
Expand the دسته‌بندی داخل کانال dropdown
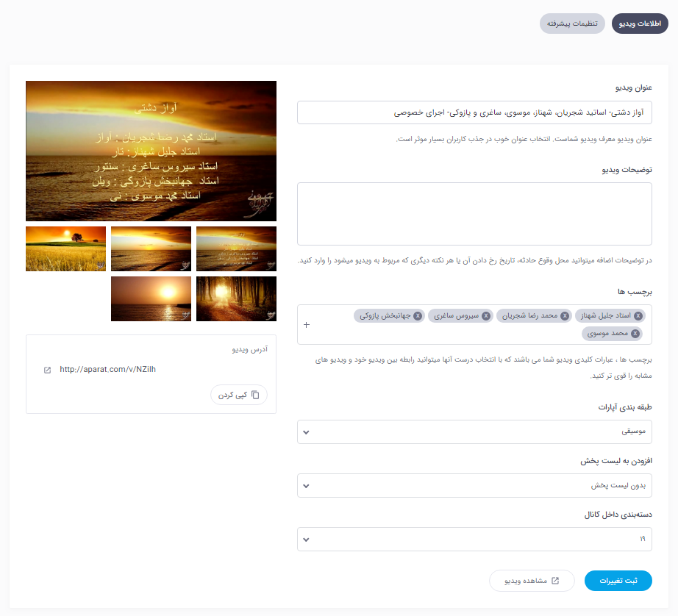pos(474,539)
